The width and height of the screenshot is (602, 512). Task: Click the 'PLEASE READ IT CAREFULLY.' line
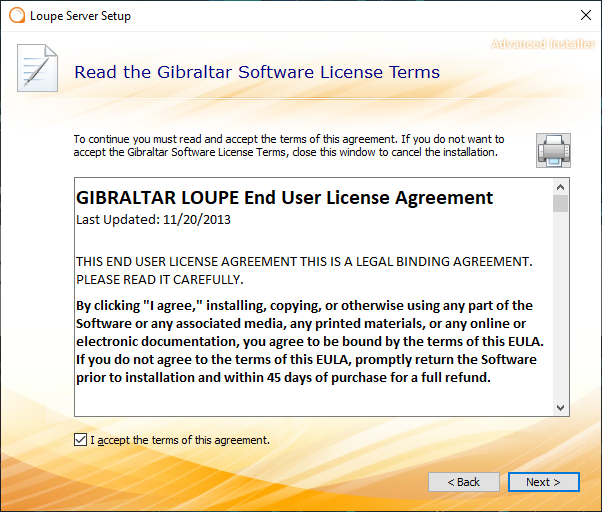click(x=160, y=280)
